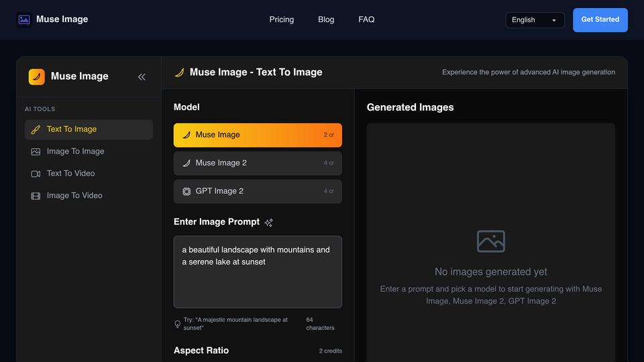Click the '2 cr' cost on Muse Image

[329, 135]
